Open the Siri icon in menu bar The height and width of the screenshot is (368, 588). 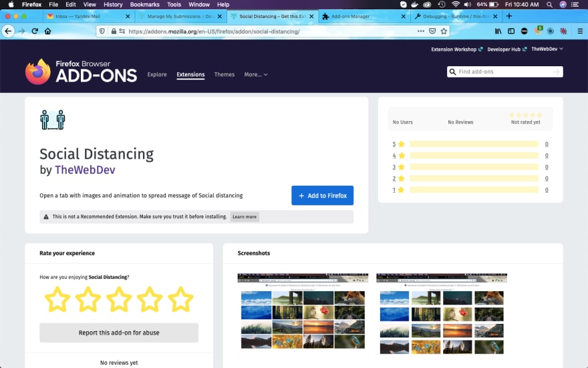[x=563, y=5]
